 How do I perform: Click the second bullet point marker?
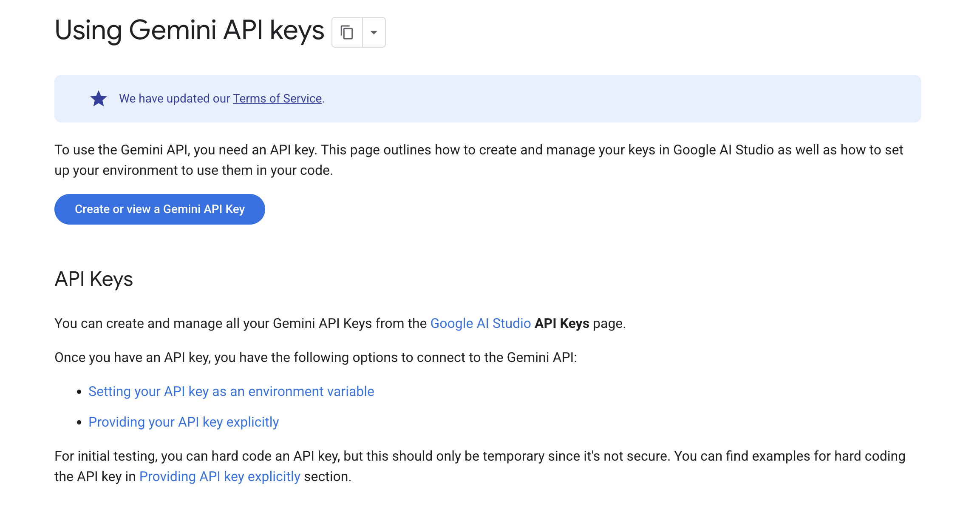79,423
